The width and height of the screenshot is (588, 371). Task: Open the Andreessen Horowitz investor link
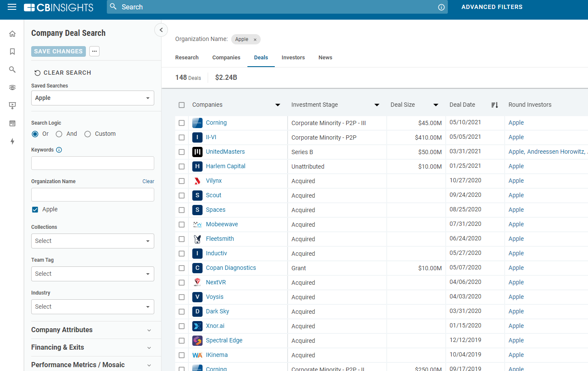pos(556,152)
